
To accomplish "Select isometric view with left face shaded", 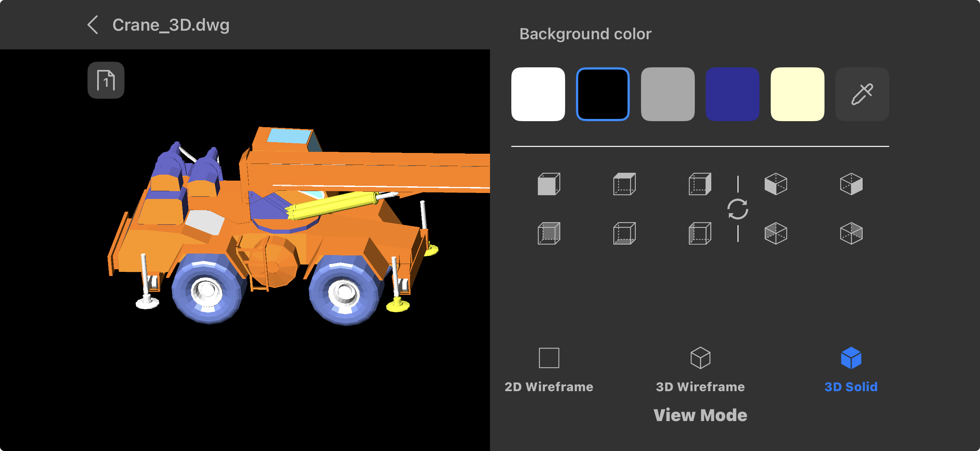I will (x=776, y=184).
